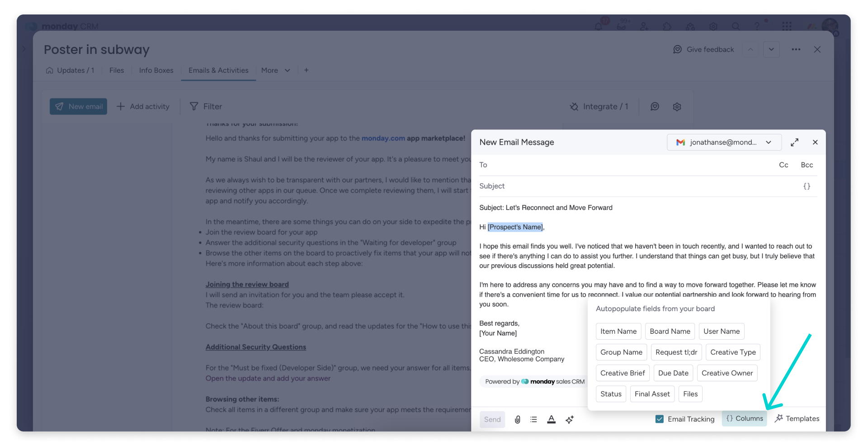Open the Filter option

[x=206, y=106]
